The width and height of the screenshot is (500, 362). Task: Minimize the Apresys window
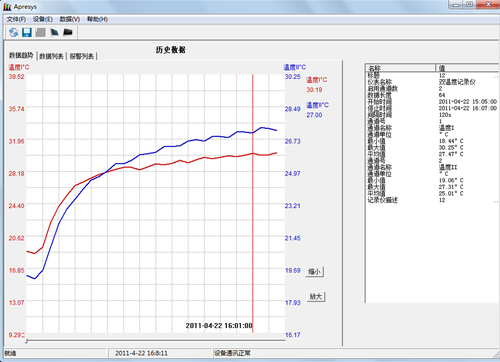click(x=456, y=4)
